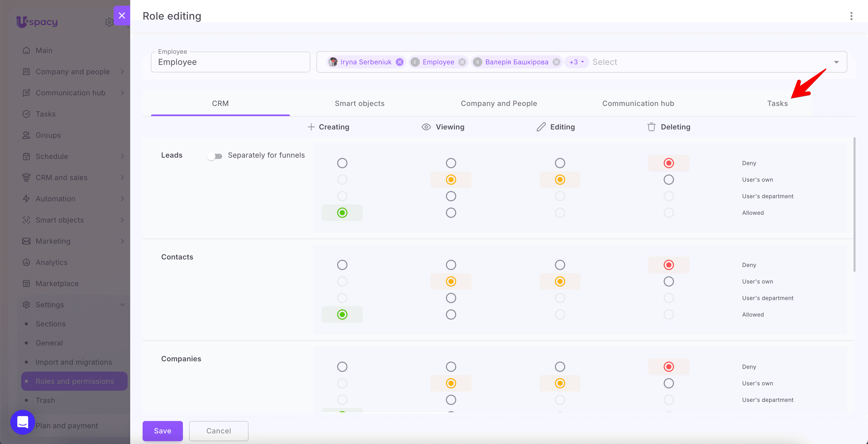The height and width of the screenshot is (444, 868).
Task: Open the employee Select dropdown arrow
Action: pyautogui.click(x=836, y=62)
